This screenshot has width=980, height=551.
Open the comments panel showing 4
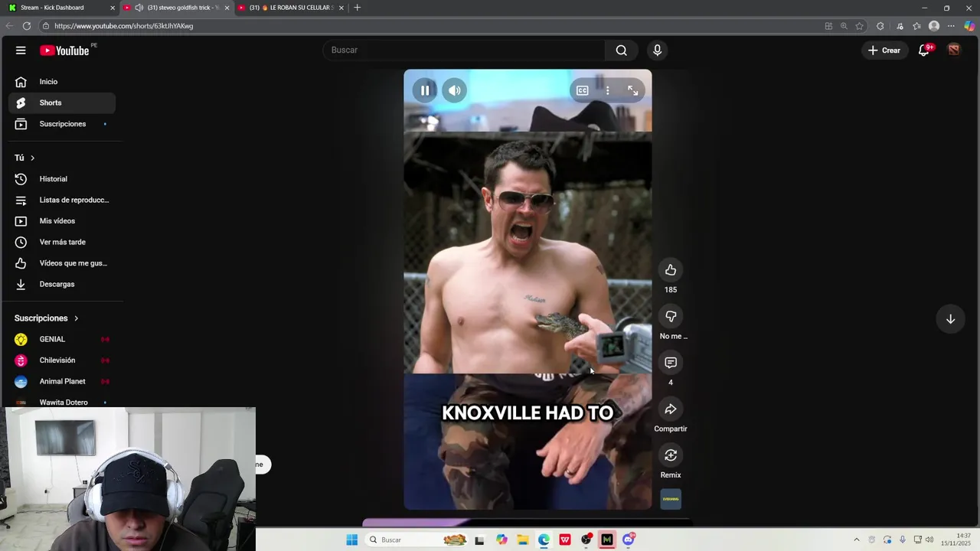coord(671,363)
